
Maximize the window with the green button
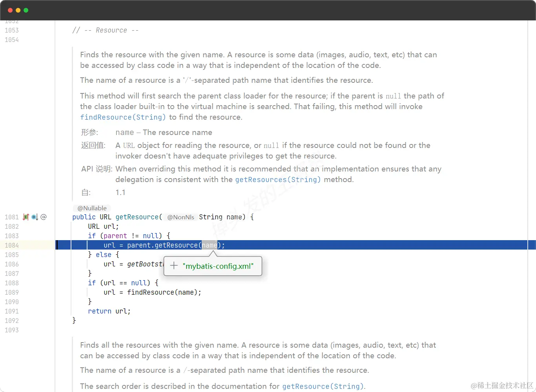[x=26, y=10]
